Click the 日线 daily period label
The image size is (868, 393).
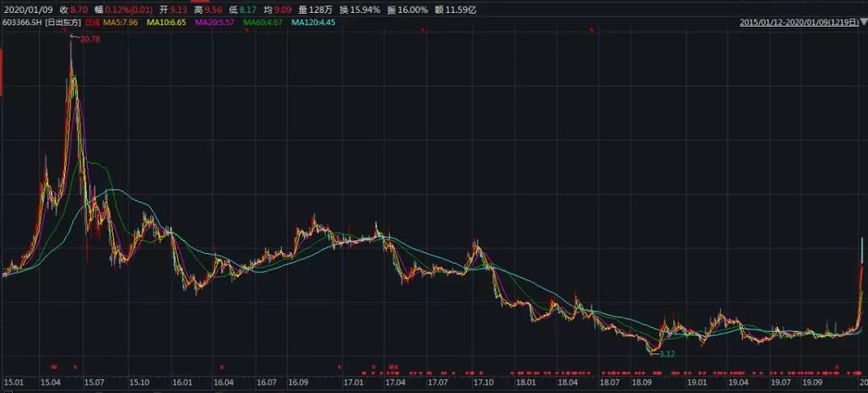(x=92, y=23)
